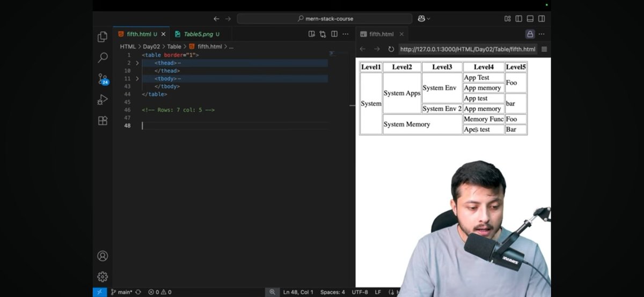Open changes compare icon in editor toolbar
The width and height of the screenshot is (644, 297).
(x=323, y=34)
